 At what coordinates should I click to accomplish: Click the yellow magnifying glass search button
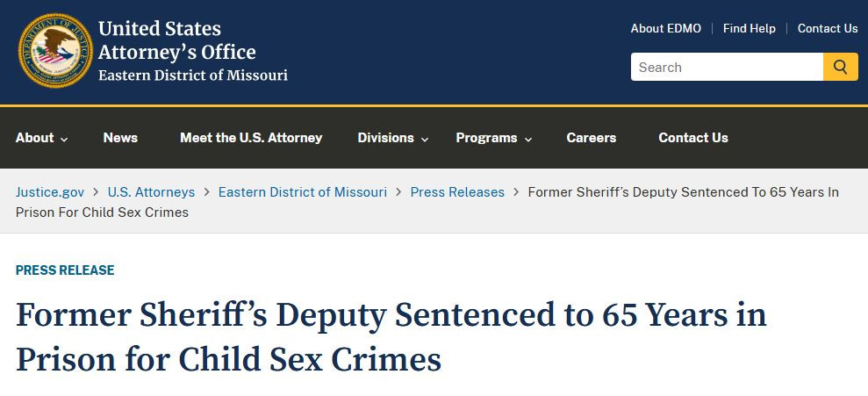coord(840,67)
